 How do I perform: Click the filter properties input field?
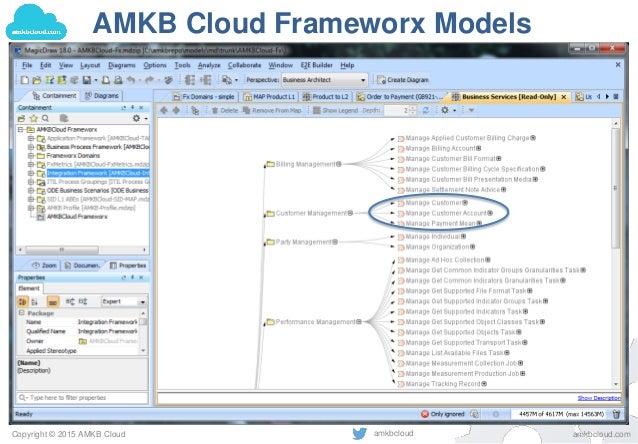pos(82,398)
